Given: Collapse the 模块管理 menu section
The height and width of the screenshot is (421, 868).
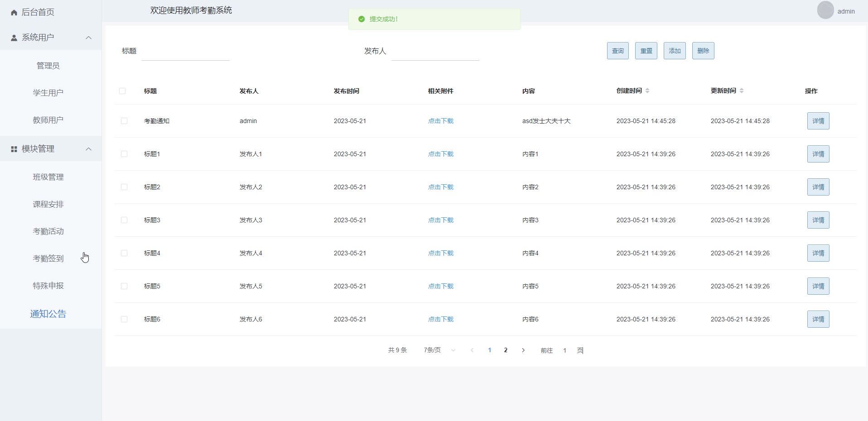Looking at the screenshot, I should point(89,149).
